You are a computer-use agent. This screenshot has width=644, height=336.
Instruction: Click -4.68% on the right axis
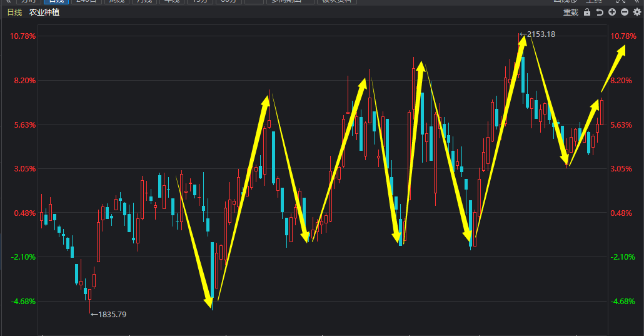[623, 302]
